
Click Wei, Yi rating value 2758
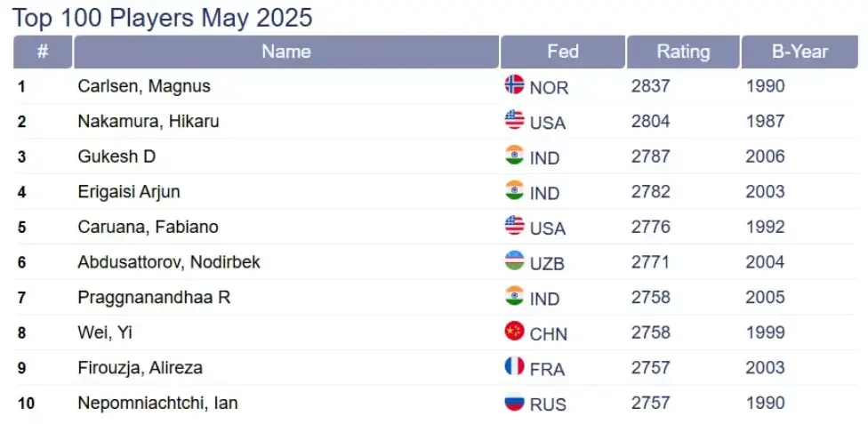(x=650, y=332)
